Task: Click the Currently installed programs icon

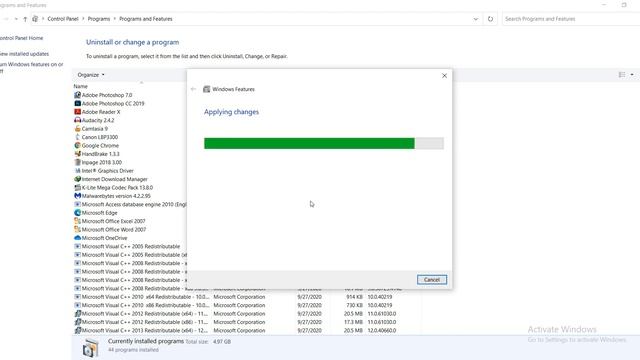Action: 90,348
